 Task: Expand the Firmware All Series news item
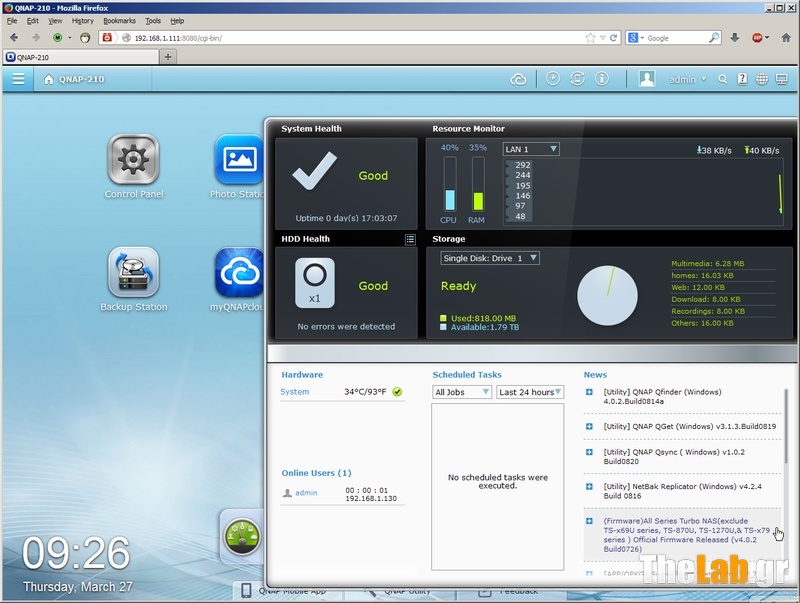click(x=589, y=521)
